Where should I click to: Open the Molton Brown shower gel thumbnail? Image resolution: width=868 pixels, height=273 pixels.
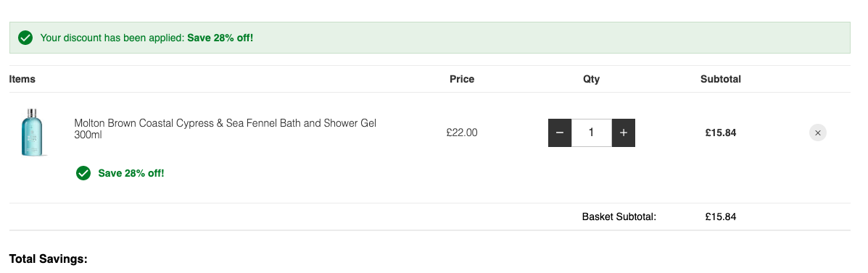click(32, 133)
